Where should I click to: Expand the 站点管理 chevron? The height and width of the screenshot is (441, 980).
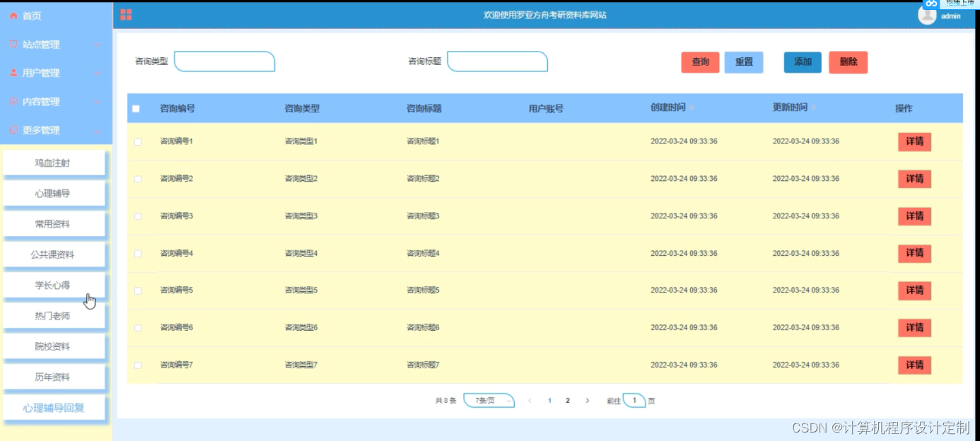coord(98,45)
